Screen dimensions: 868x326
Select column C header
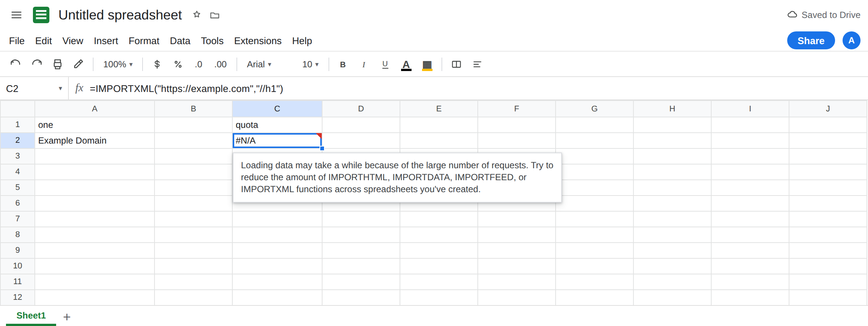[277, 109]
